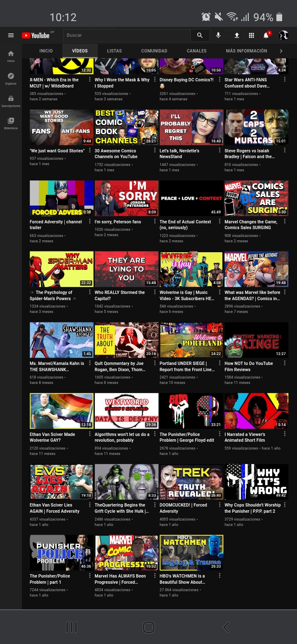Go to the YouTube logo home
297x644 pixels.
pyautogui.click(x=35, y=36)
